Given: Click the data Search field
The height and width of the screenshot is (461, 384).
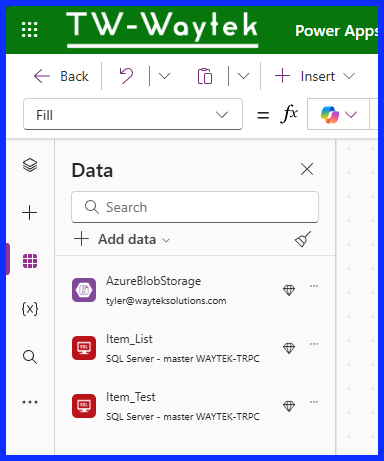Looking at the screenshot, I should [195, 207].
